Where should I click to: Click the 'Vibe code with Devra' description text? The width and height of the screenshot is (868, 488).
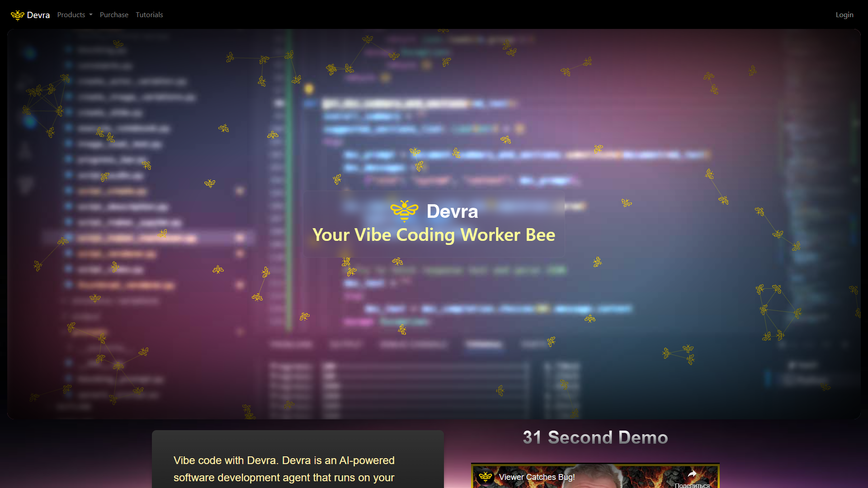284,469
